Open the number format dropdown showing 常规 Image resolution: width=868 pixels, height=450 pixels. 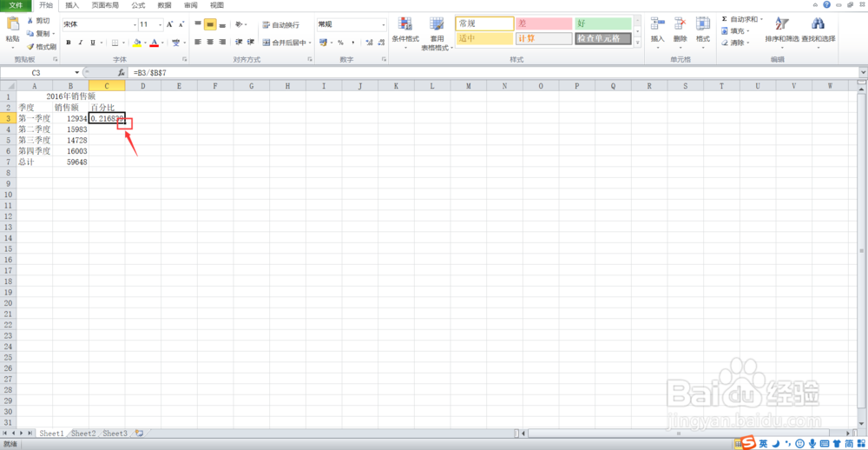[352, 25]
